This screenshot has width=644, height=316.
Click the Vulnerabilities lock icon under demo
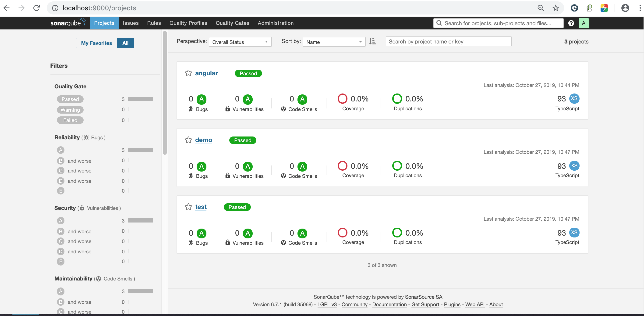pyautogui.click(x=227, y=176)
